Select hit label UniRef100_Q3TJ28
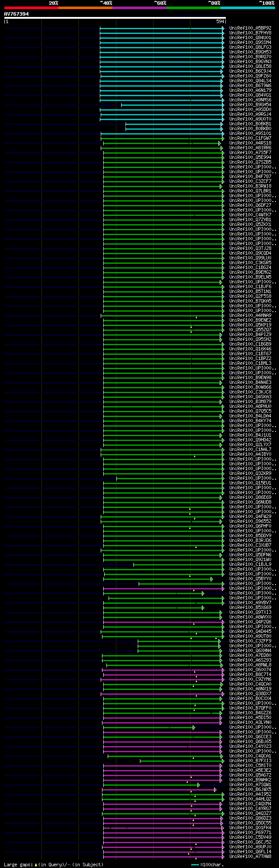This screenshot has width=279, height=868. [x=250, y=249]
